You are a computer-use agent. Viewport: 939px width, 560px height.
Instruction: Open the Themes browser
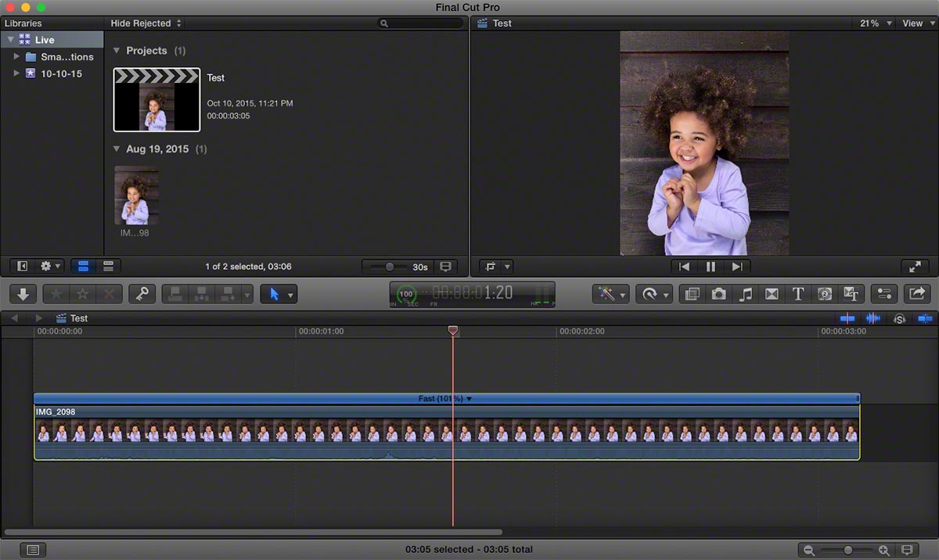(851, 294)
